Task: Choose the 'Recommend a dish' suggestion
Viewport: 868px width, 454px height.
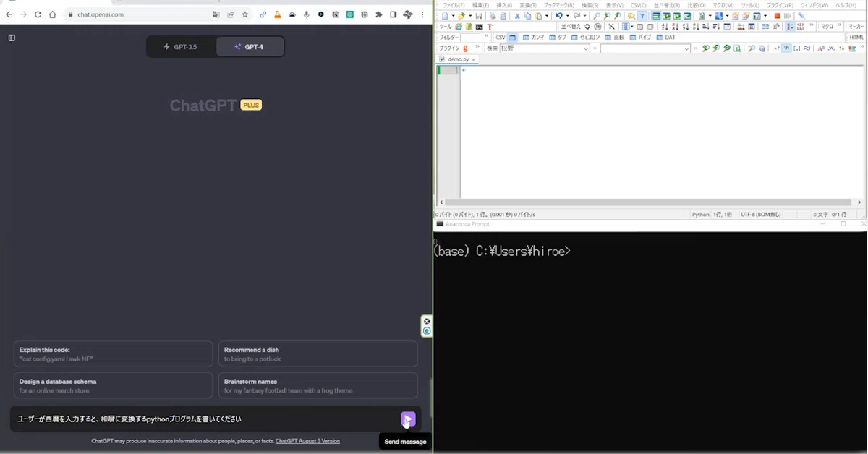Action: tap(318, 354)
